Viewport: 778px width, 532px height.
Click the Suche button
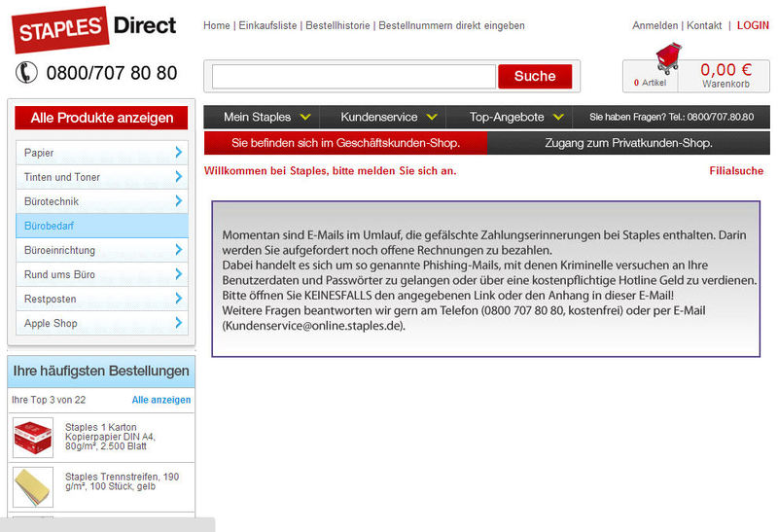pyautogui.click(x=535, y=77)
